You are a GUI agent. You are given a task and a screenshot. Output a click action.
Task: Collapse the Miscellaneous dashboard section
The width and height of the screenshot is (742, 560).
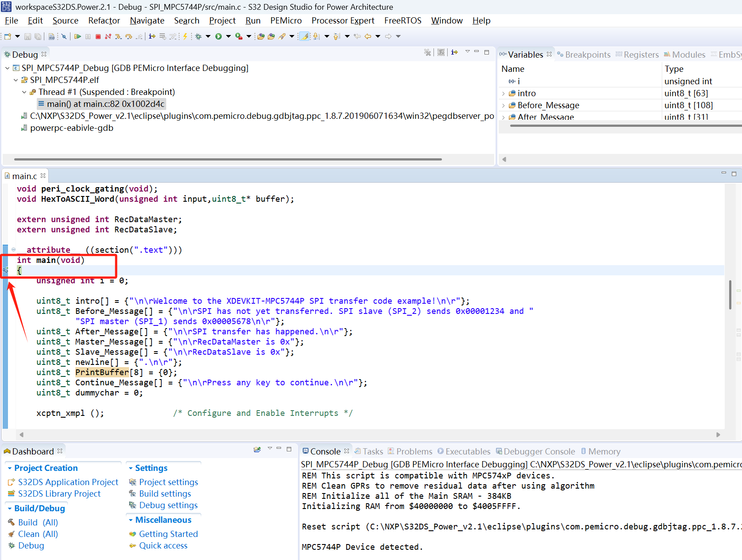[x=131, y=520]
